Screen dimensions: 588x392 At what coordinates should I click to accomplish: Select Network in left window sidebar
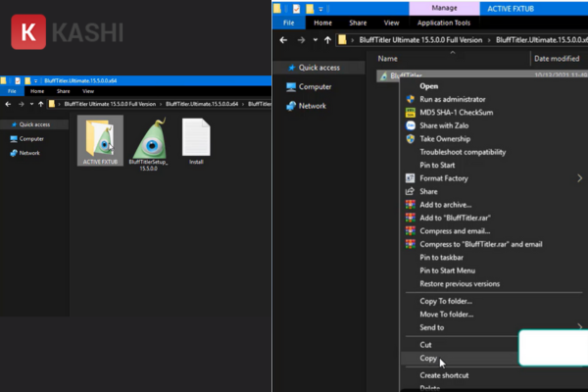point(29,153)
